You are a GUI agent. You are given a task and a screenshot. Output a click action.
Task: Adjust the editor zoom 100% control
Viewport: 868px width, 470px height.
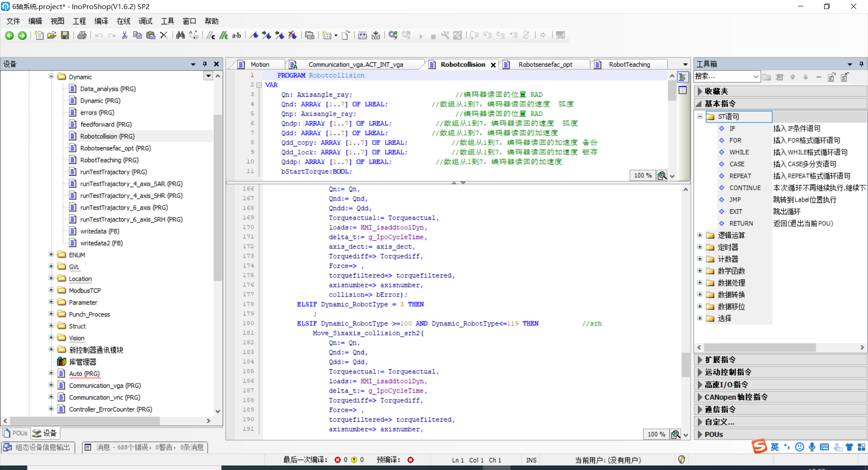coord(642,175)
